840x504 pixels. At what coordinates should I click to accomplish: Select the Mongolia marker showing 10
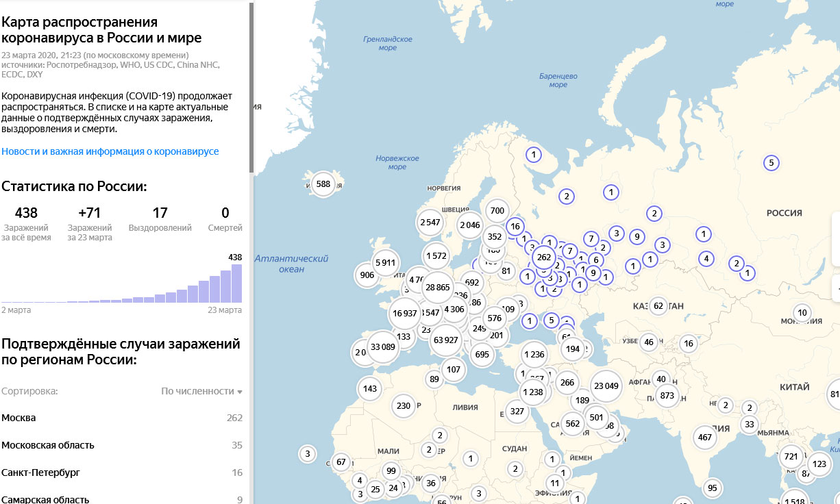tap(802, 314)
